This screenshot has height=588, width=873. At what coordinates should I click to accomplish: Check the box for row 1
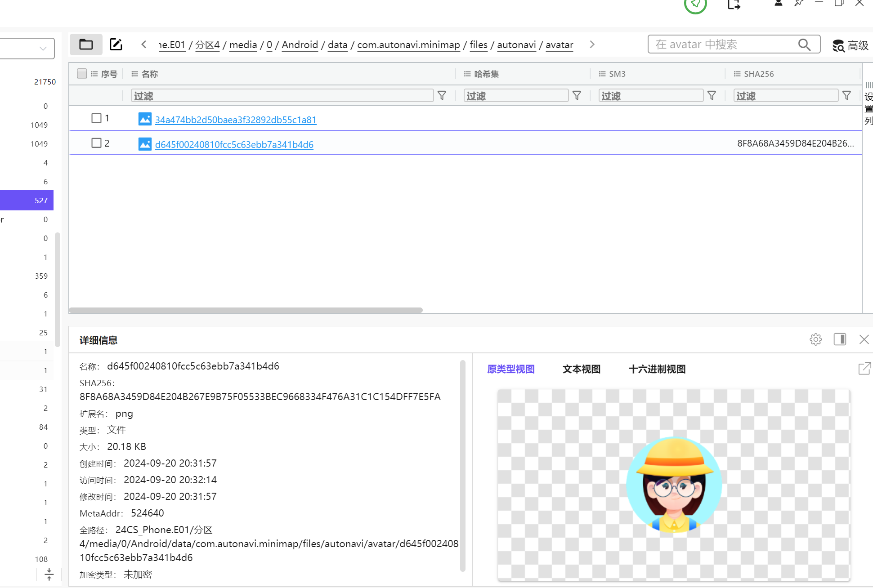(x=96, y=118)
